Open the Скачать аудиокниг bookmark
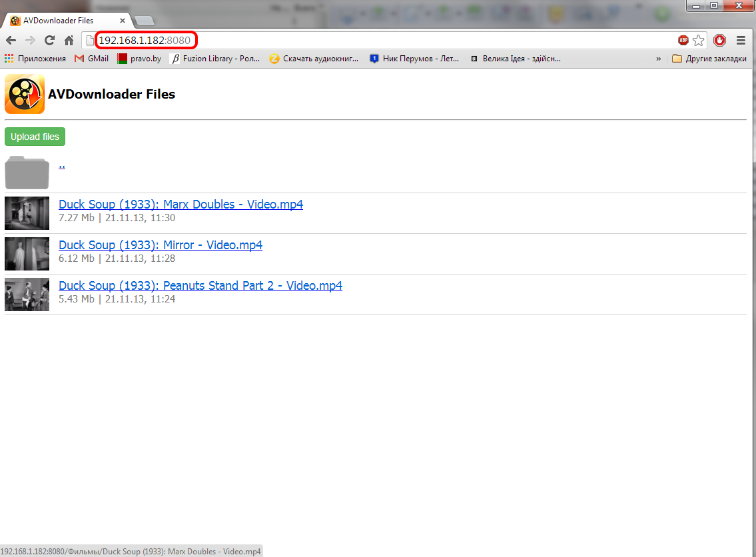756x557 pixels. [314, 59]
